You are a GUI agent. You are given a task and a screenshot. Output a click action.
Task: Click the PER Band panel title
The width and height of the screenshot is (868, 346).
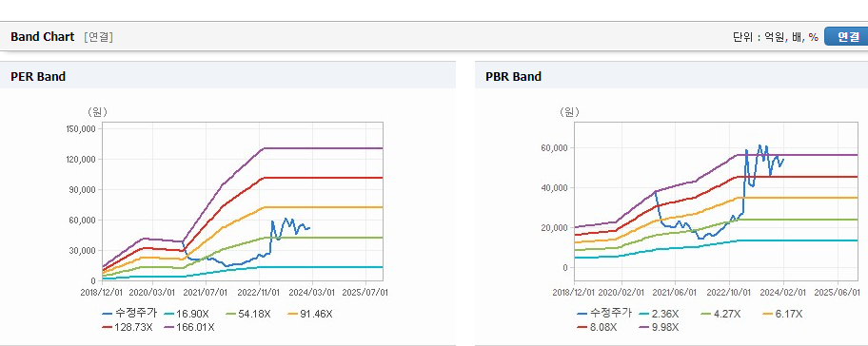(38, 77)
